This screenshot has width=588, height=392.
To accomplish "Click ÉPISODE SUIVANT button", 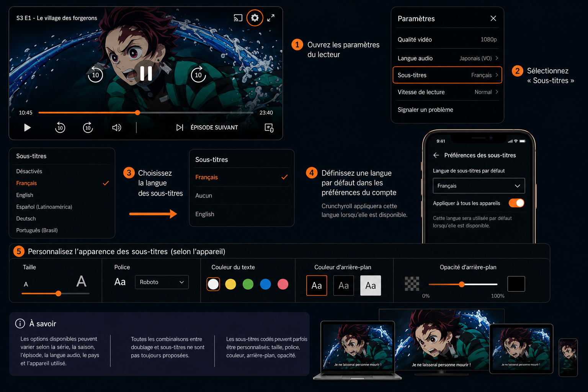I will 214,127.
